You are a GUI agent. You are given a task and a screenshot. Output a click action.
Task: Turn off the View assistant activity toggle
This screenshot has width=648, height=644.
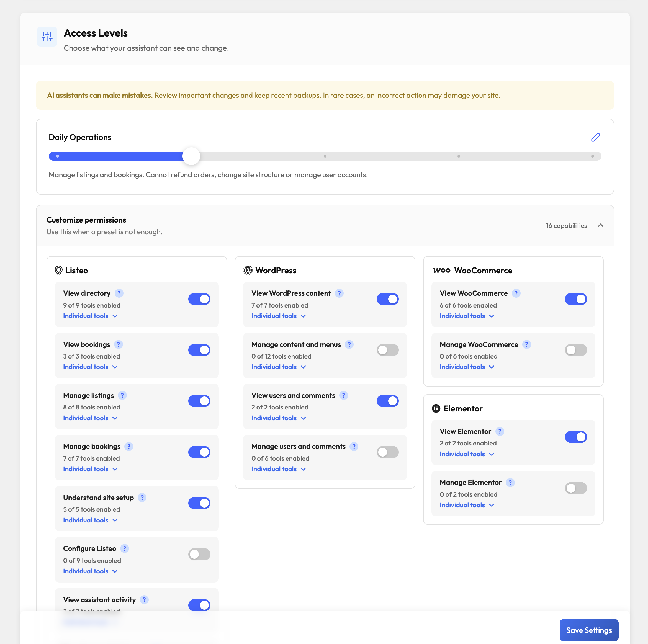[x=199, y=605]
